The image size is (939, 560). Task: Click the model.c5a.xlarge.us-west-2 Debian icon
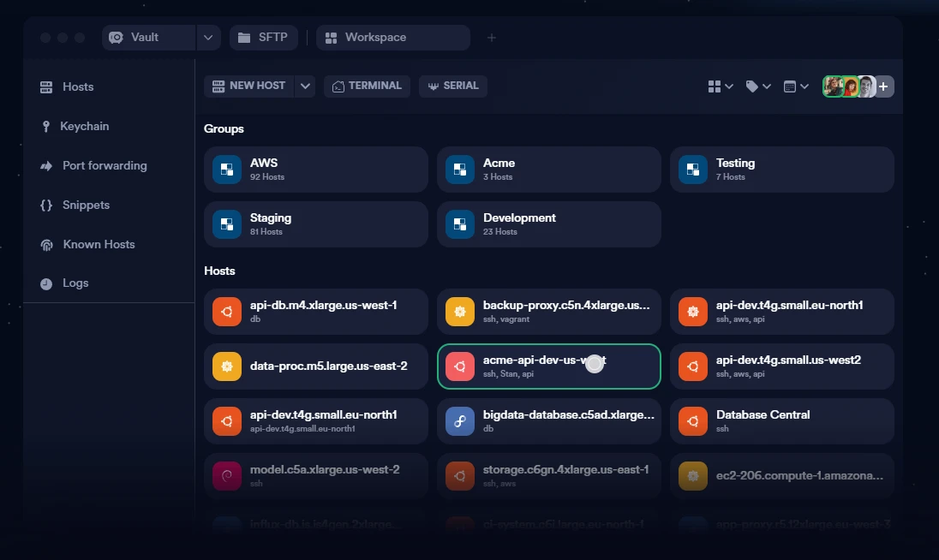pos(227,476)
